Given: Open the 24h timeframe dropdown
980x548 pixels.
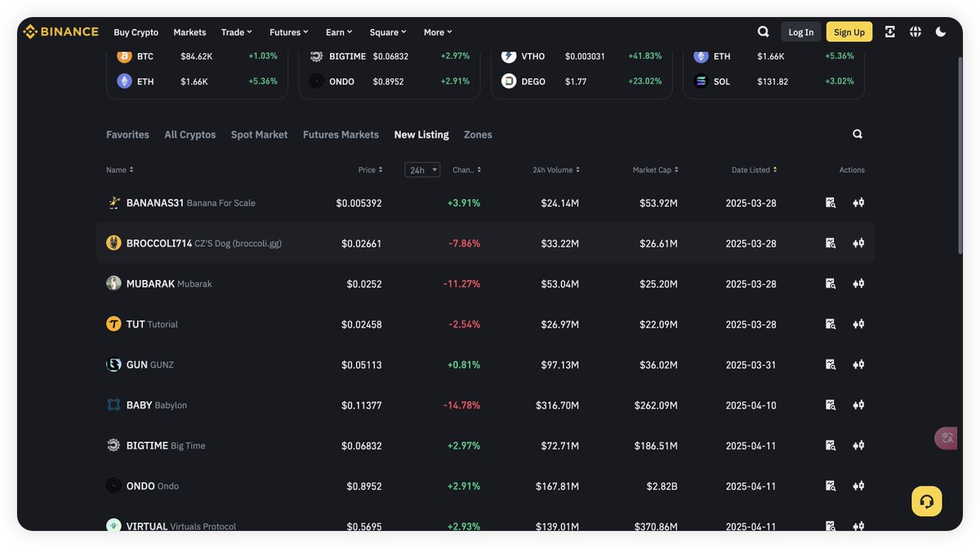Looking at the screenshot, I should tap(422, 170).
